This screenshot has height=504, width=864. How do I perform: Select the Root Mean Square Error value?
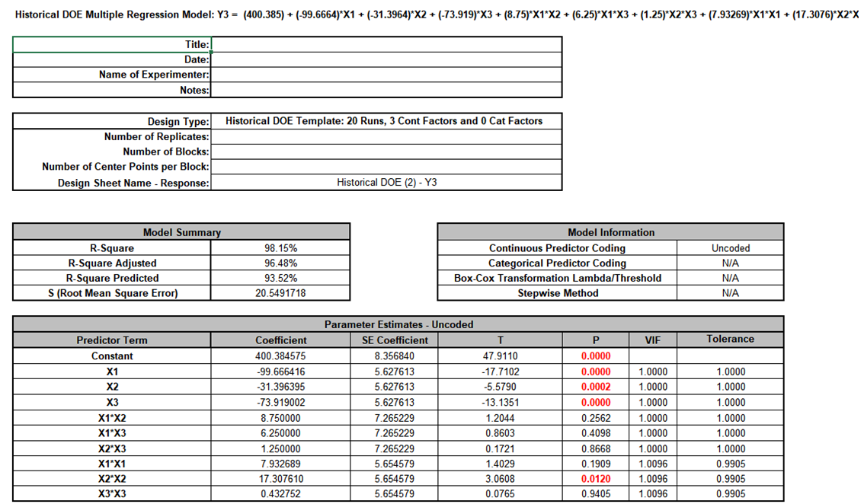point(280,294)
